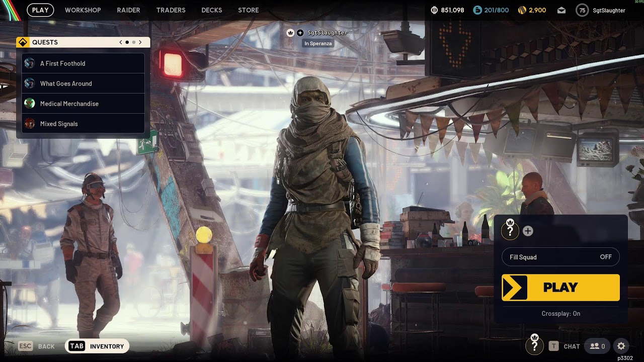Open the Chat with the T button
The height and width of the screenshot is (362, 644).
[565, 346]
